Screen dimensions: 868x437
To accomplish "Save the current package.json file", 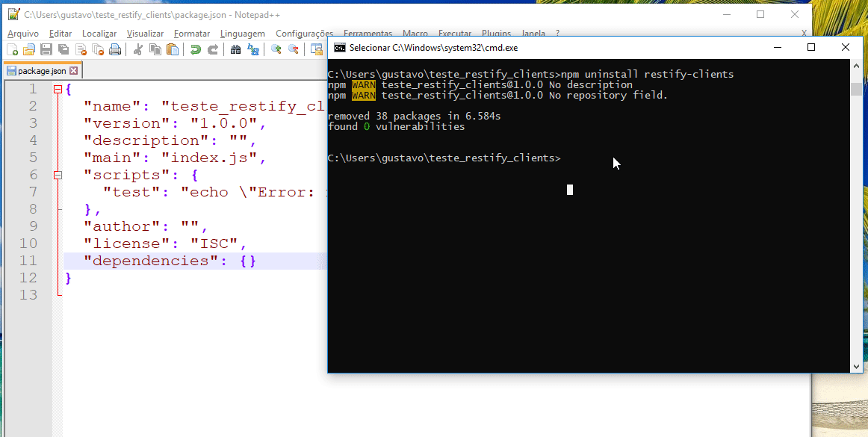I will coord(46,49).
